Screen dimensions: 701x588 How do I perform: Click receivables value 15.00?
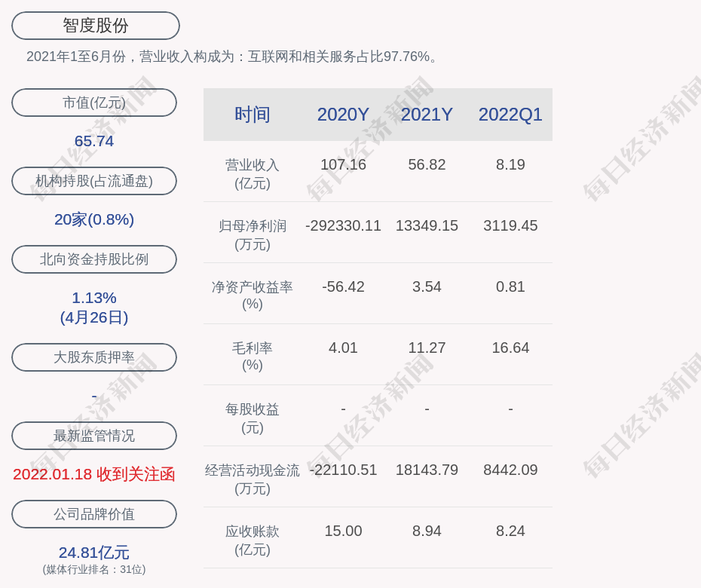pos(344,531)
